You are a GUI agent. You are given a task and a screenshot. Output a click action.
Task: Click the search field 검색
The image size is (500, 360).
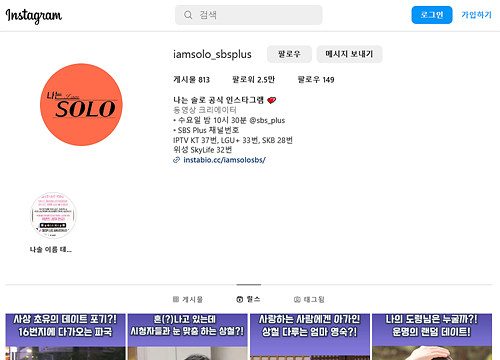click(249, 15)
